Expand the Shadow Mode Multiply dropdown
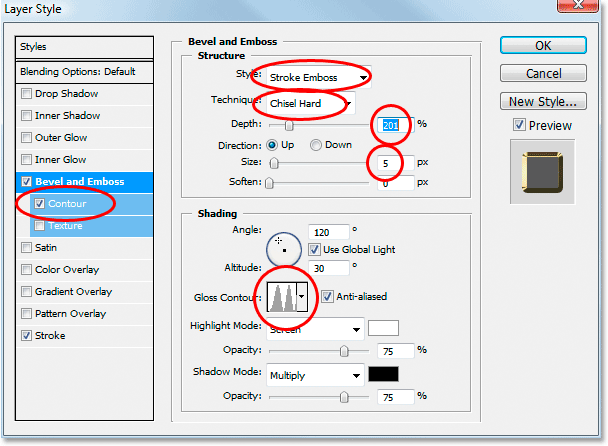This screenshot has height=446, width=608. (x=314, y=375)
